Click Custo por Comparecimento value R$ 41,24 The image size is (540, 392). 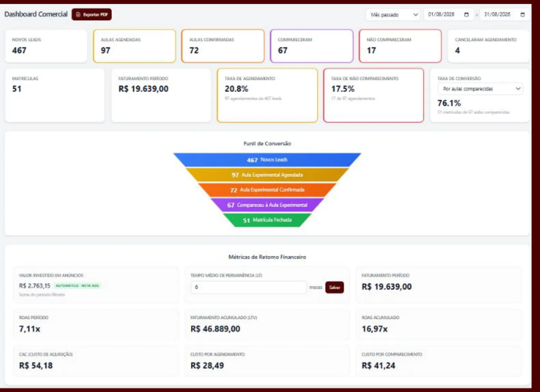pyautogui.click(x=378, y=366)
